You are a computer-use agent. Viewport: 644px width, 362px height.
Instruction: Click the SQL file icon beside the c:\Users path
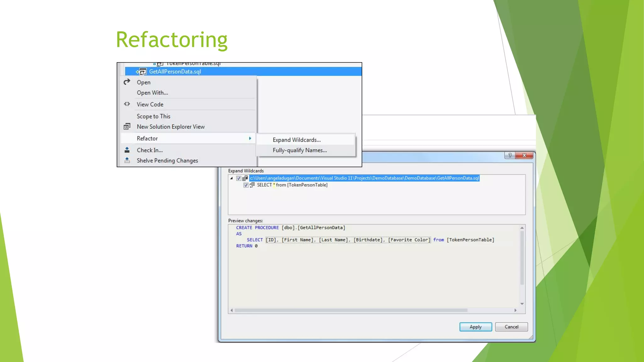(x=245, y=178)
